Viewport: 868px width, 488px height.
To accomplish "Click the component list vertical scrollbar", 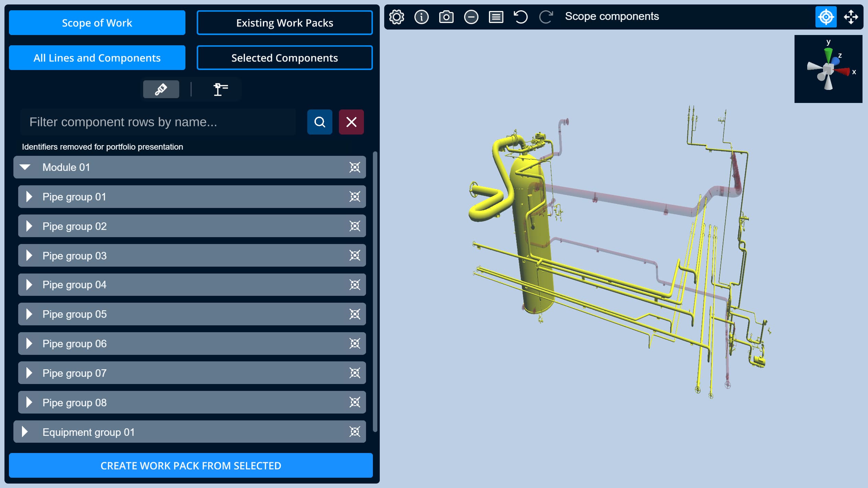I will [x=375, y=292].
